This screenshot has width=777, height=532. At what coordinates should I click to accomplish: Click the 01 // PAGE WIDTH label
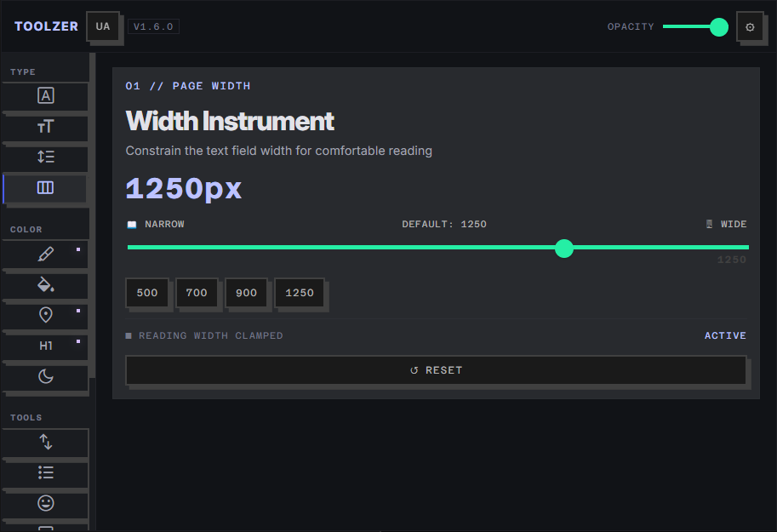coord(188,86)
